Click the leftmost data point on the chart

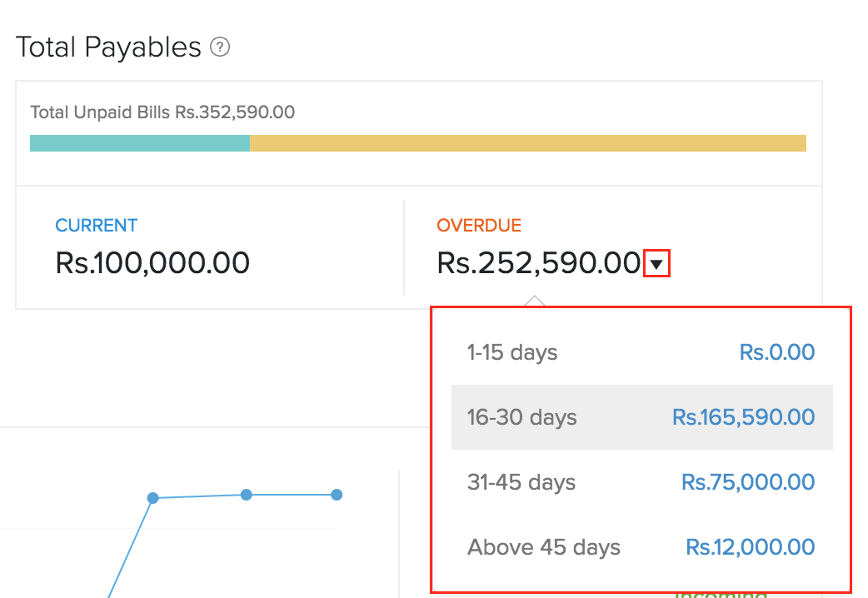153,498
